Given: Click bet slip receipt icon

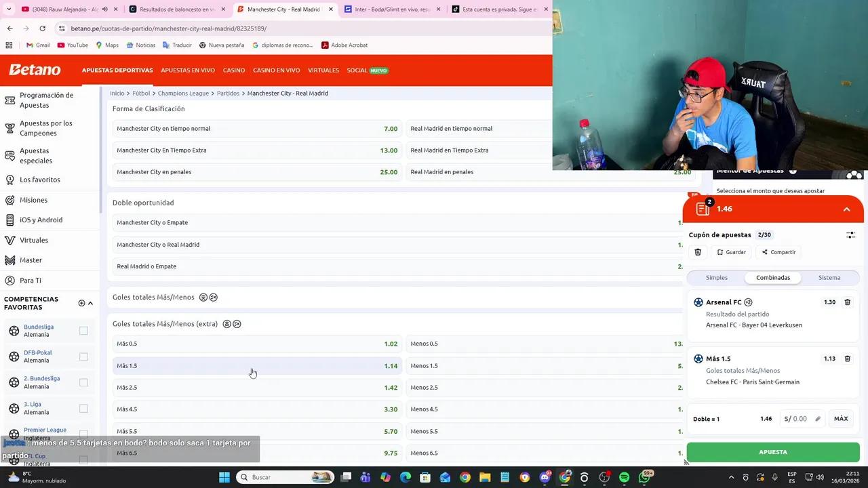Looking at the screenshot, I should (x=703, y=209).
